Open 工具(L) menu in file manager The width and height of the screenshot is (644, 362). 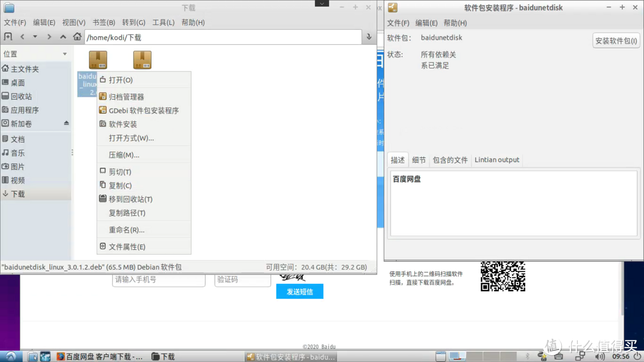163,23
